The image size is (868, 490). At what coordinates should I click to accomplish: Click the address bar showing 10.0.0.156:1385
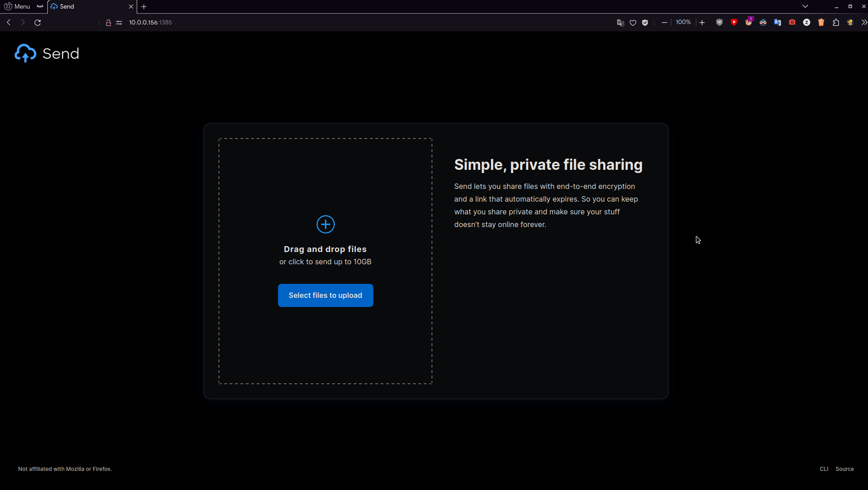[150, 22]
